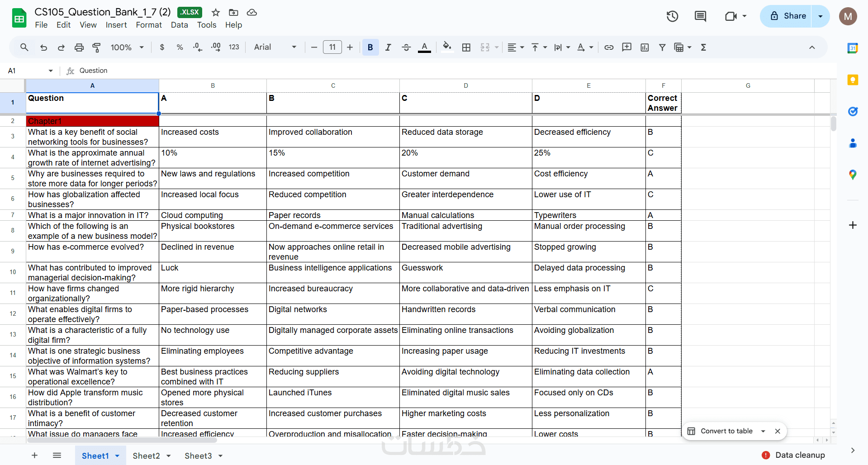The width and height of the screenshot is (868, 465).
Task: Toggle bold formatting
Action: [370, 47]
